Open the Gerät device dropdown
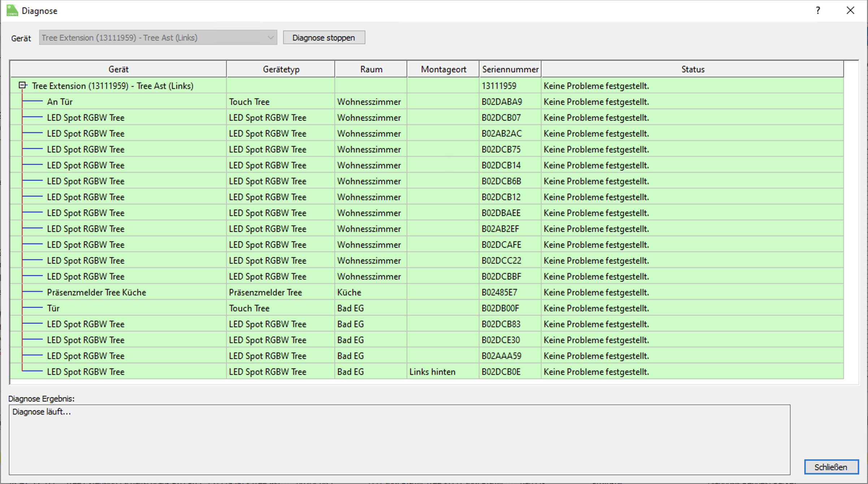Viewport: 868px width, 484px height. 158,38
